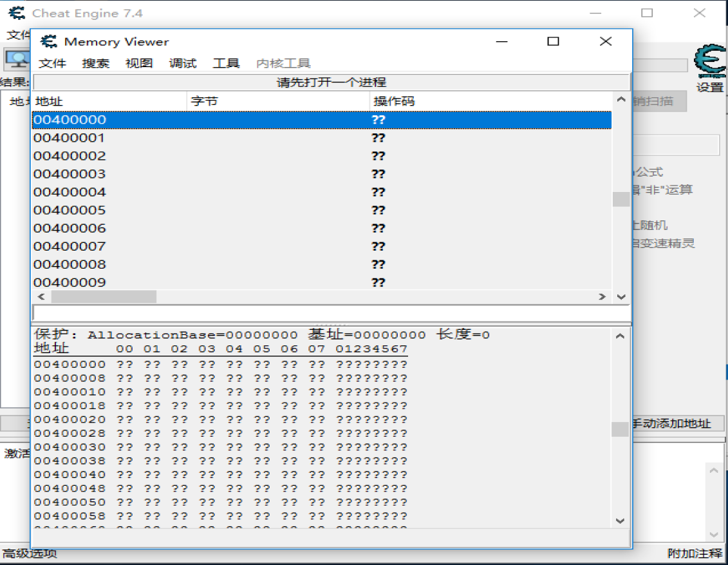Select disassembler row 00400001
The height and width of the screenshot is (565, 728).
(x=322, y=138)
